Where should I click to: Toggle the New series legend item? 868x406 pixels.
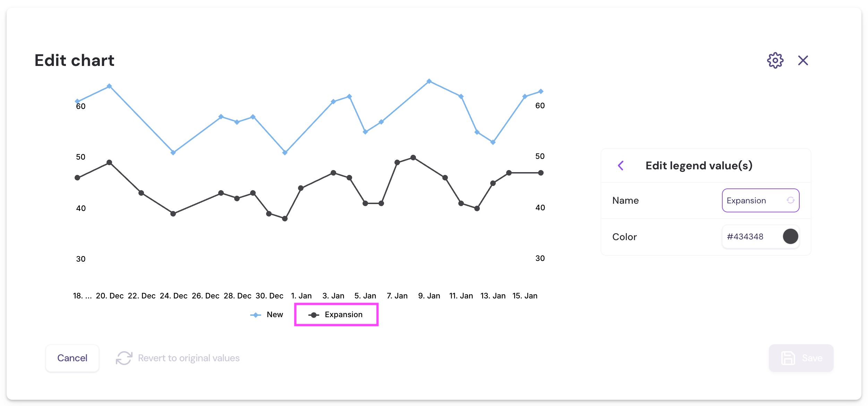click(x=274, y=315)
